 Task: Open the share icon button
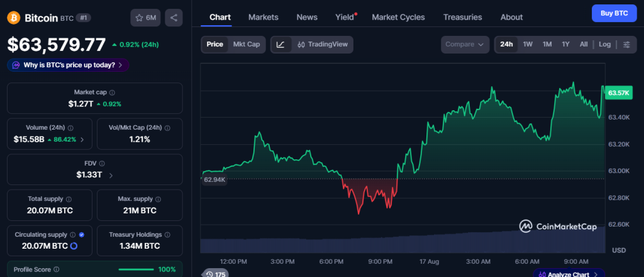174,18
